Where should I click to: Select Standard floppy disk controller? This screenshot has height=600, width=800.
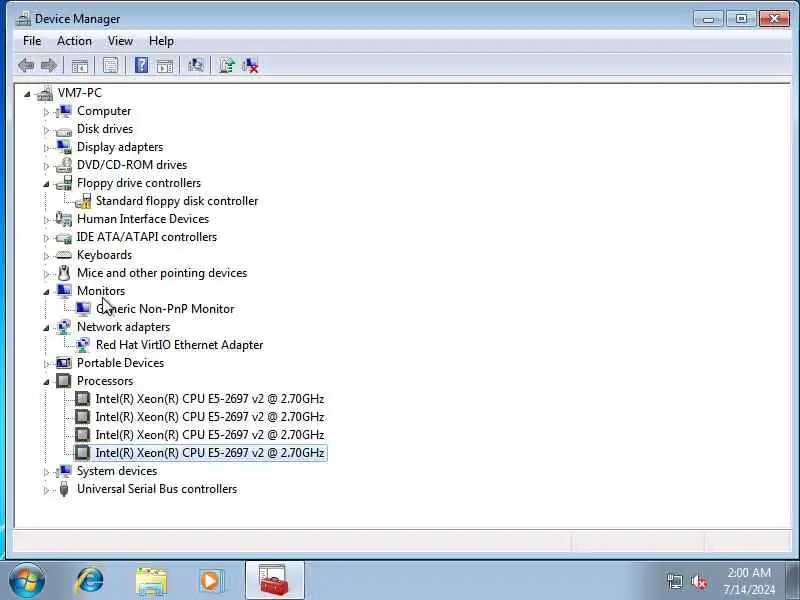click(177, 201)
